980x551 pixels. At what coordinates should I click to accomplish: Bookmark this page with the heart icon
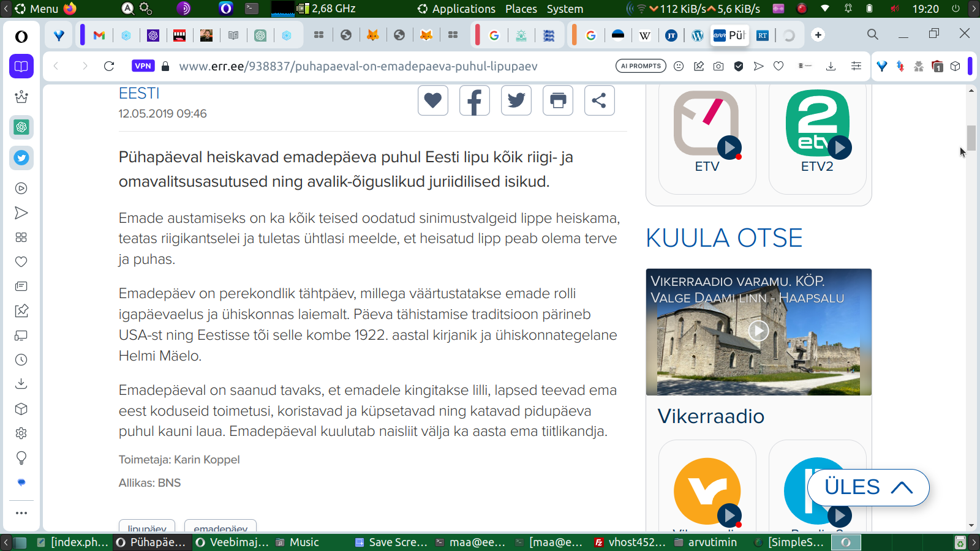coord(778,66)
